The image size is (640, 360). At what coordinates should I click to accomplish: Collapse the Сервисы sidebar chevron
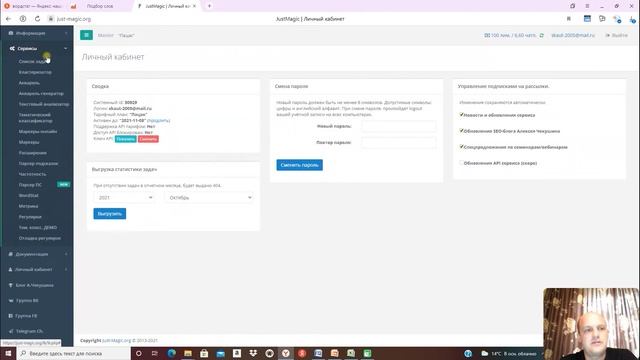(66, 49)
